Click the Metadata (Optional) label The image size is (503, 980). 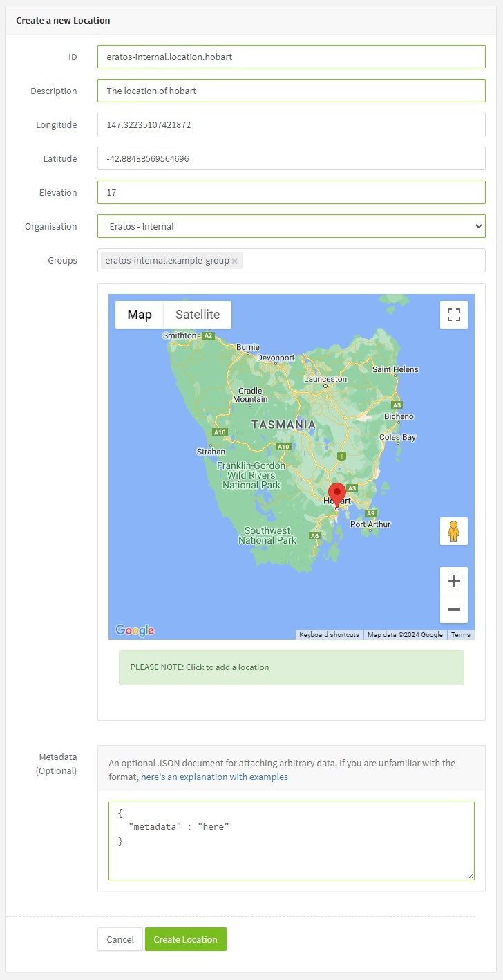57,764
